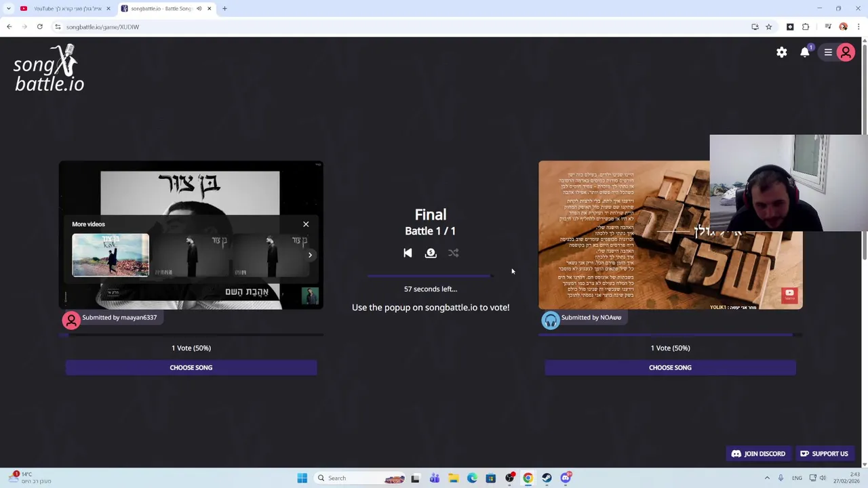
Task: Click right song vote progress bar
Action: pos(670,335)
